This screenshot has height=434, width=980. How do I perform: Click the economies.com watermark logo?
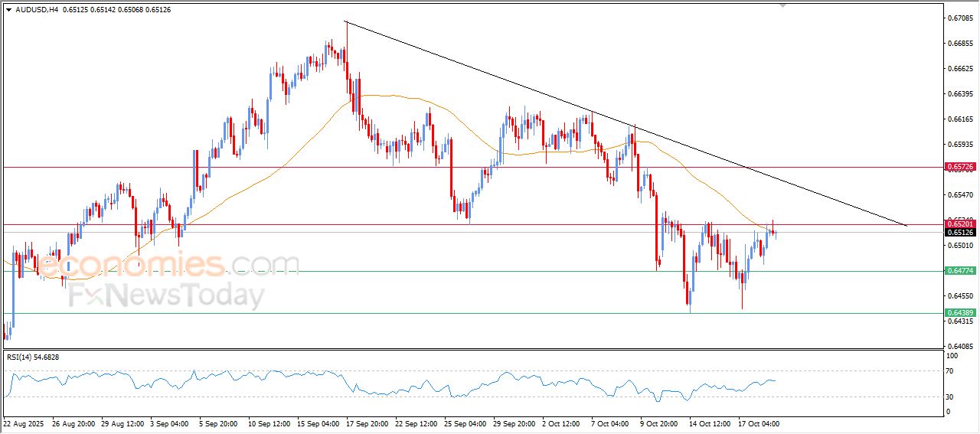pos(168,266)
